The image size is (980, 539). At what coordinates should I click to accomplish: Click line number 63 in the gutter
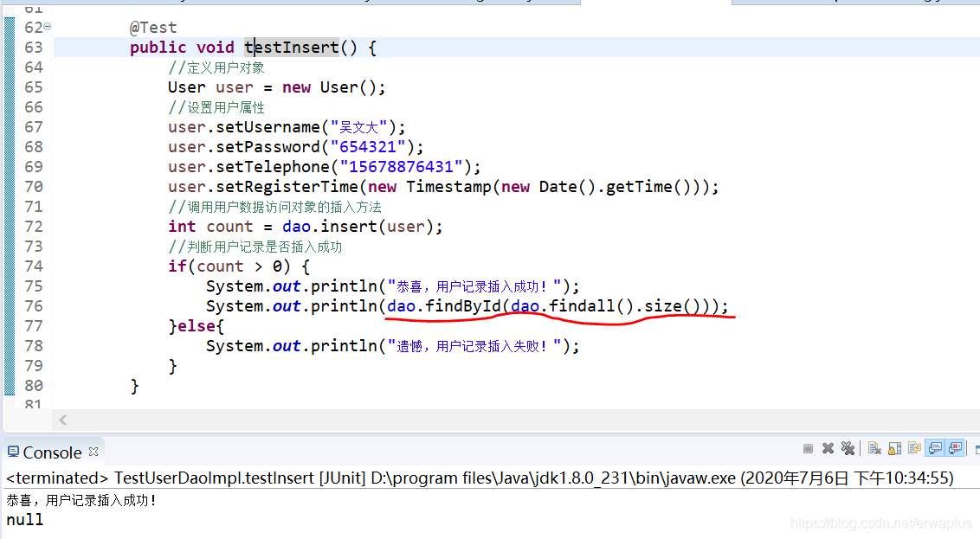click(x=33, y=48)
